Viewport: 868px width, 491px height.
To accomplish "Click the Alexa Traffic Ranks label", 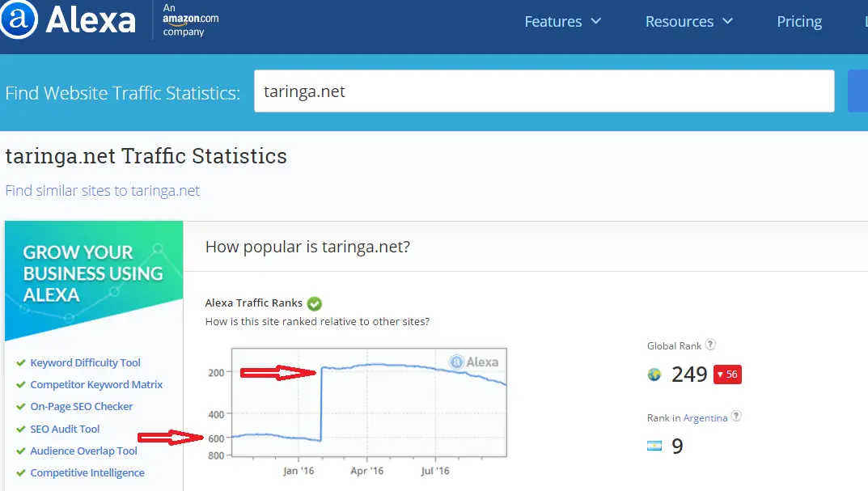I will point(254,303).
